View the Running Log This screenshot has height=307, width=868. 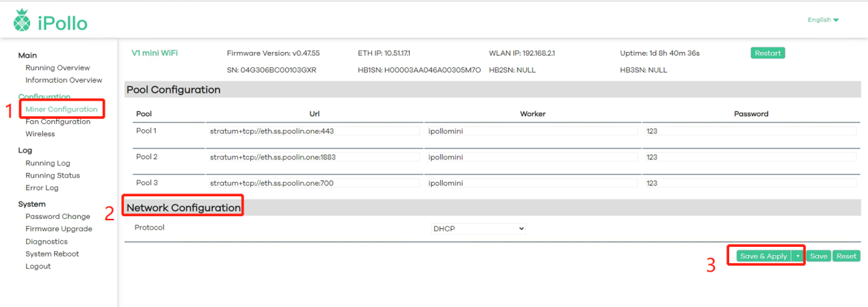(x=48, y=163)
